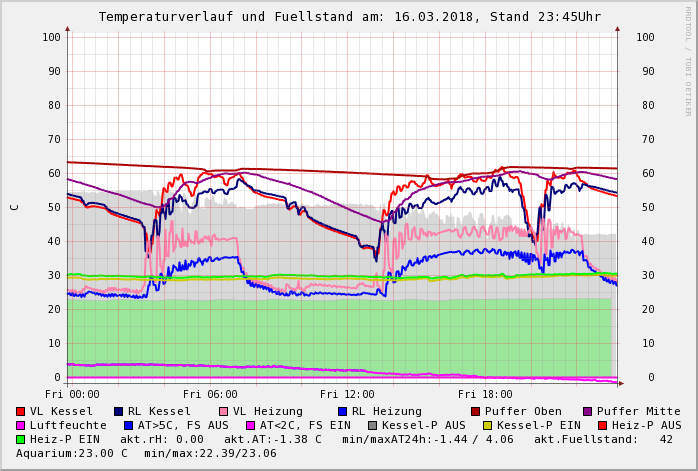Click the yellow Kessel-P EIN swatch
The height and width of the screenshot is (471, 698).
click(486, 425)
